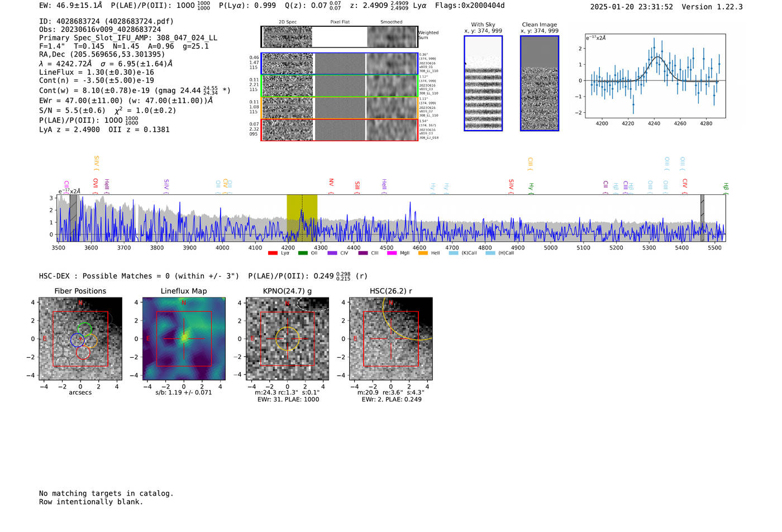782x532 pixels.
Task: Open the Fiber Positions image
Action: 80,339
